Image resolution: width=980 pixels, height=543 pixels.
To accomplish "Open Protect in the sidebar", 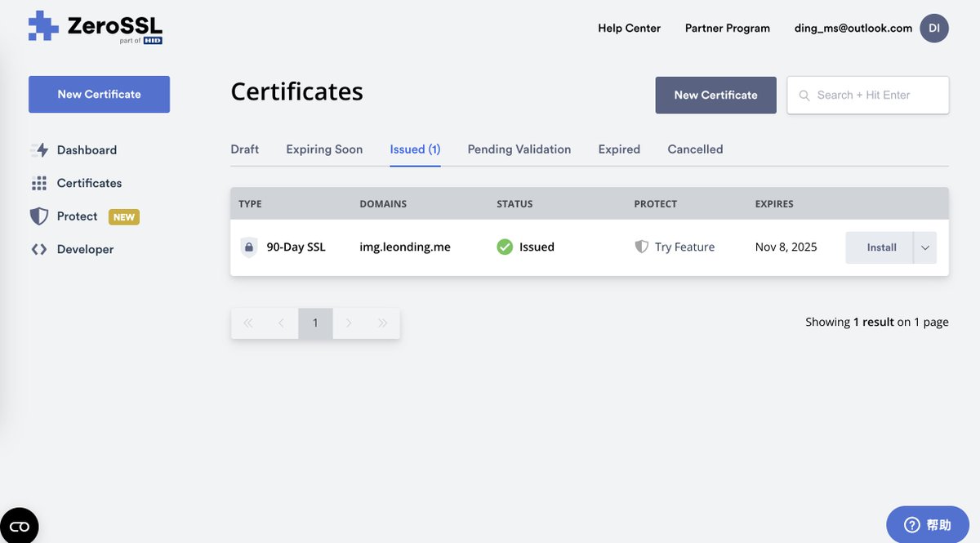I will pyautogui.click(x=77, y=216).
